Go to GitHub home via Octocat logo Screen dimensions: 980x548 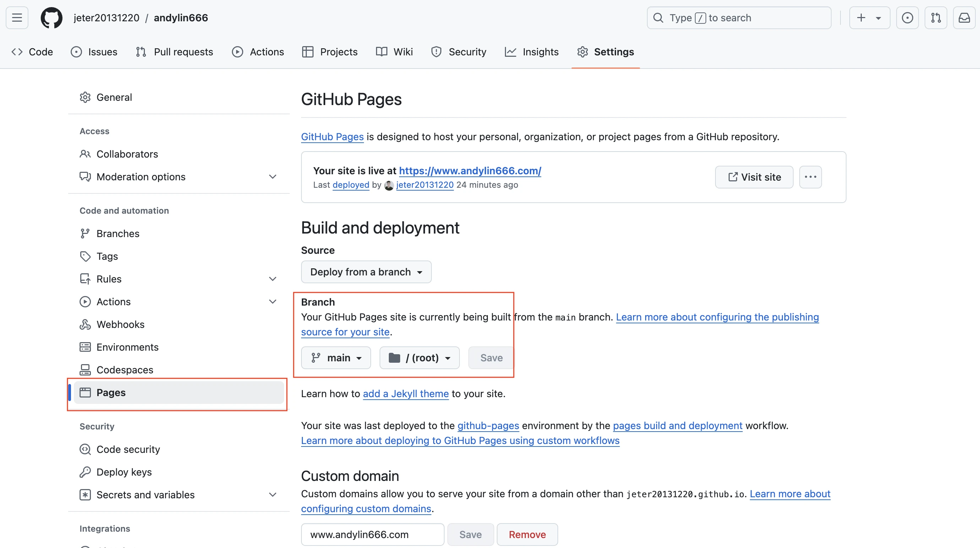click(51, 18)
